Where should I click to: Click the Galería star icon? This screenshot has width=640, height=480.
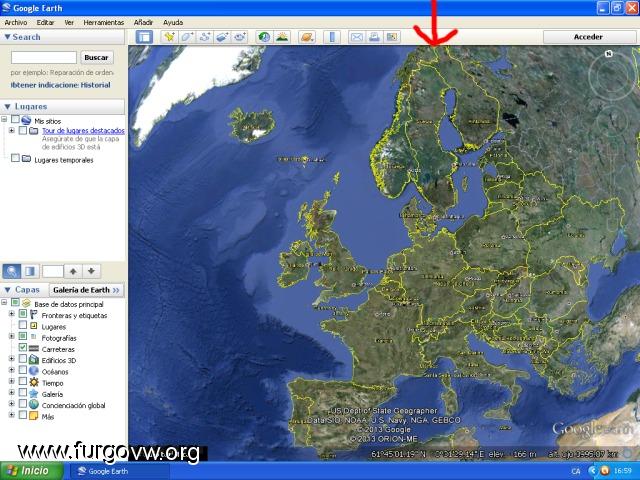pos(34,394)
